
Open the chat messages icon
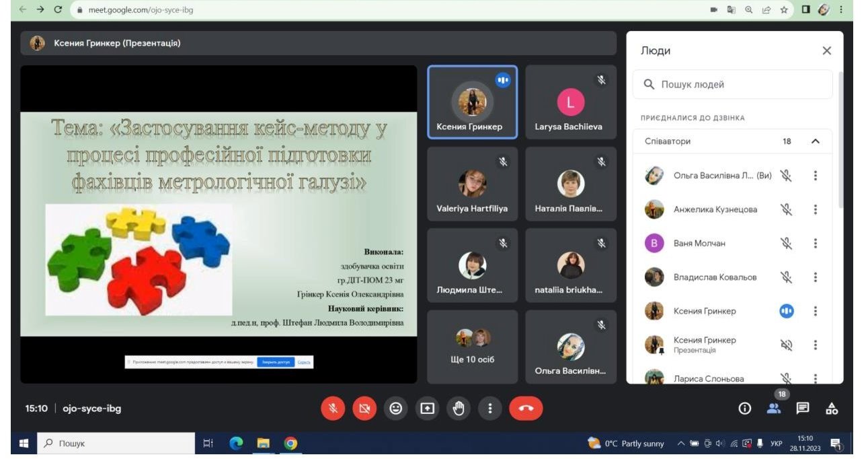803,409
